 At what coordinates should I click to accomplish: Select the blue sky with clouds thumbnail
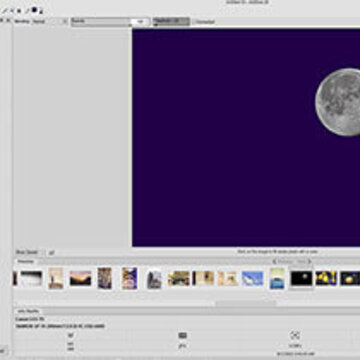(252, 278)
